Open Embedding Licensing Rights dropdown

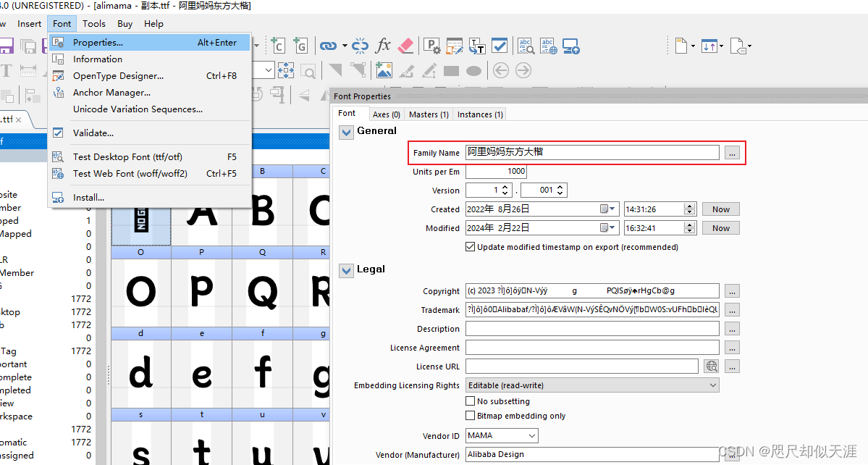[591, 385]
